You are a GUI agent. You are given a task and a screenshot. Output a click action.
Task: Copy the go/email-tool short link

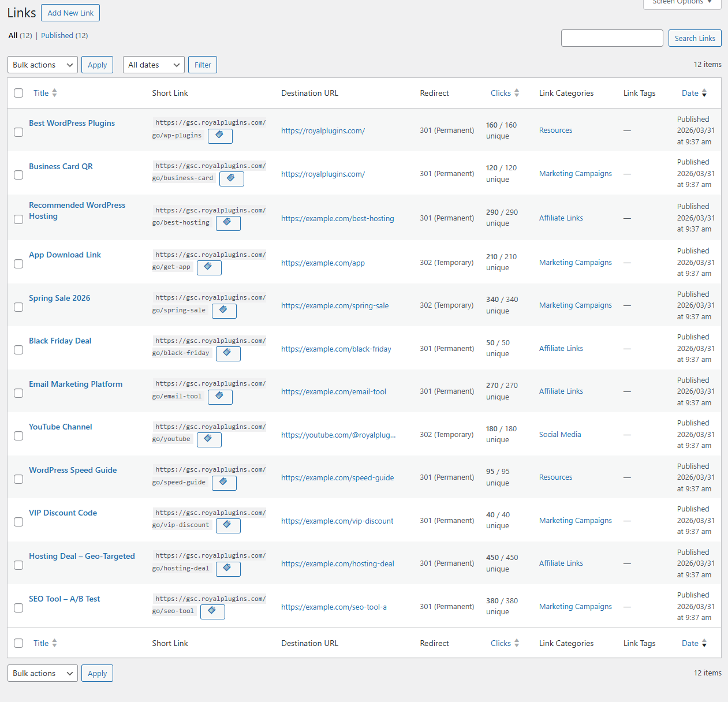[x=220, y=397]
